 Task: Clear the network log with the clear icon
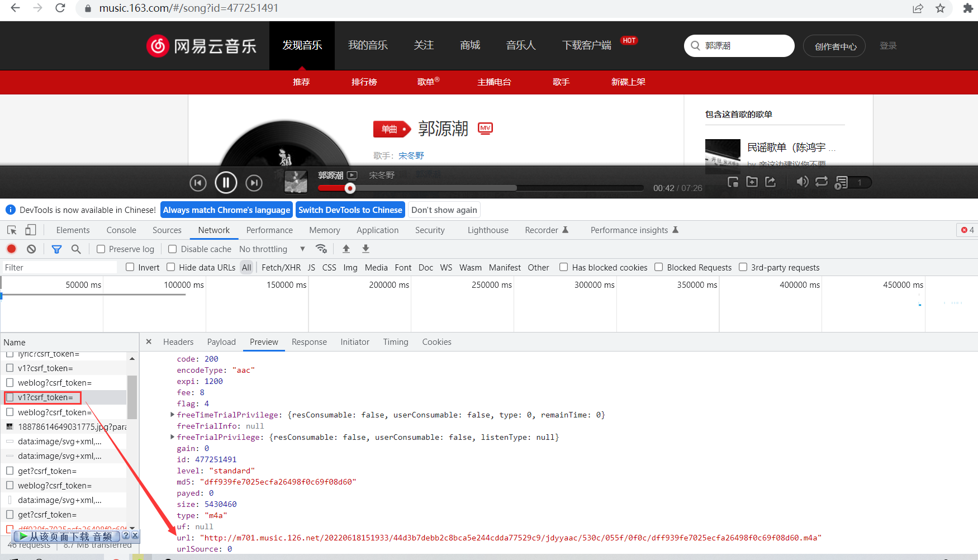pyautogui.click(x=31, y=249)
